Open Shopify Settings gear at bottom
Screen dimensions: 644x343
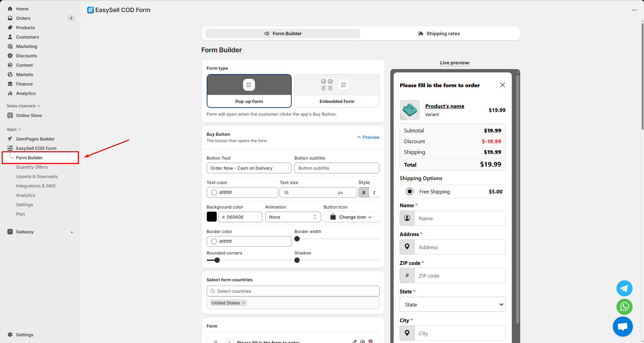click(10, 335)
